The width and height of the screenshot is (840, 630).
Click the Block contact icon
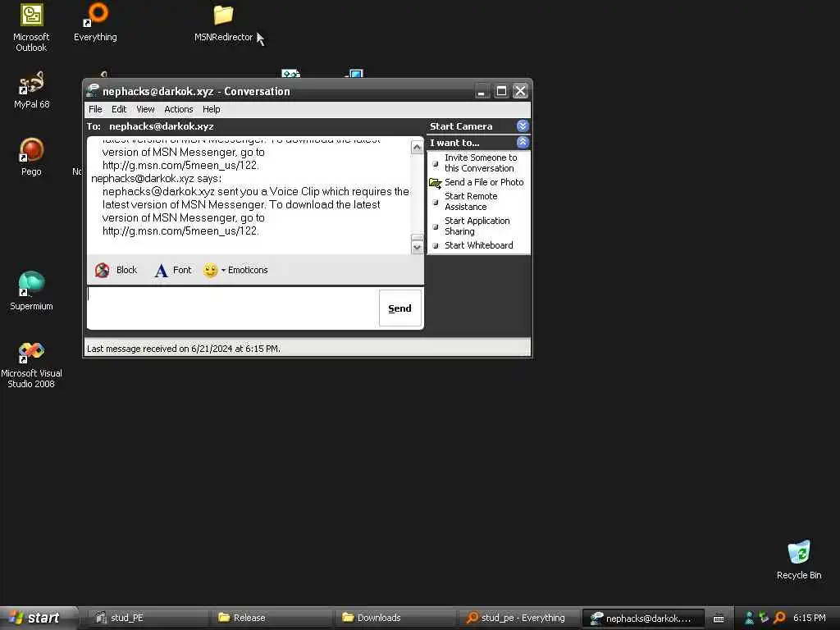pos(103,270)
